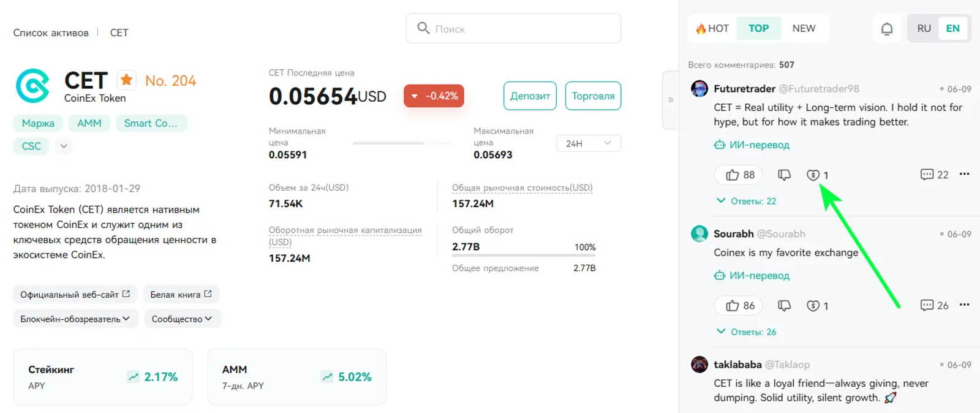Toggle thumbs-up on Sourabh's comment
The width and height of the screenshot is (980, 413).
(x=740, y=305)
